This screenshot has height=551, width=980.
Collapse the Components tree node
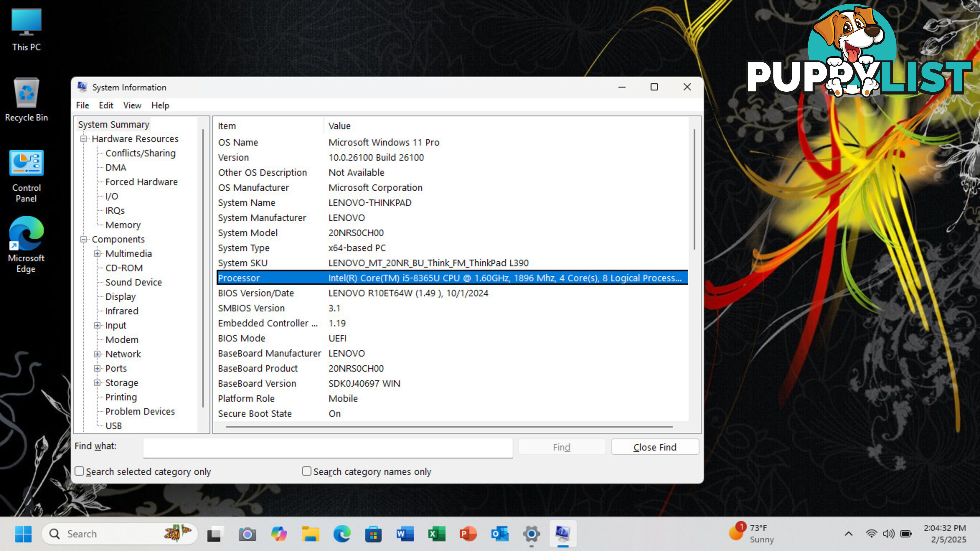pyautogui.click(x=84, y=239)
